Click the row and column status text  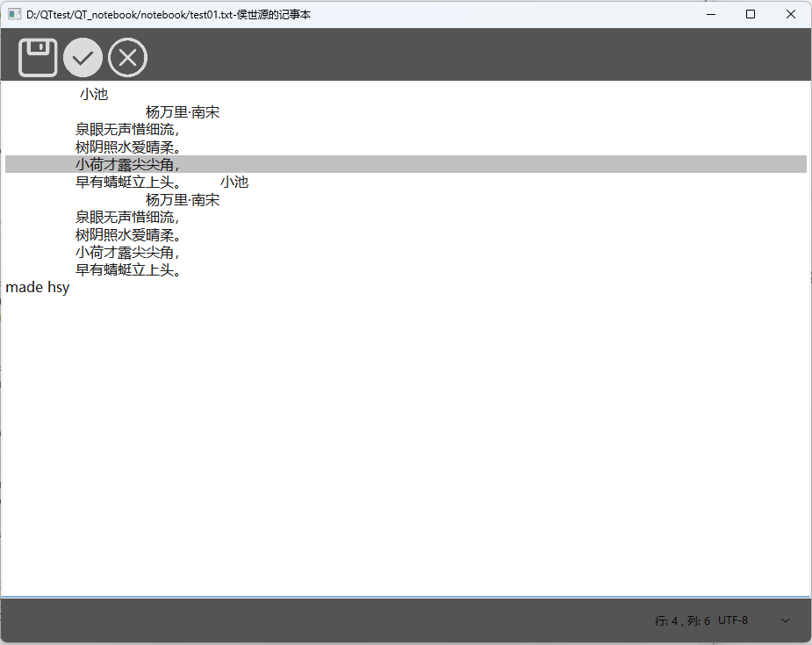point(682,620)
